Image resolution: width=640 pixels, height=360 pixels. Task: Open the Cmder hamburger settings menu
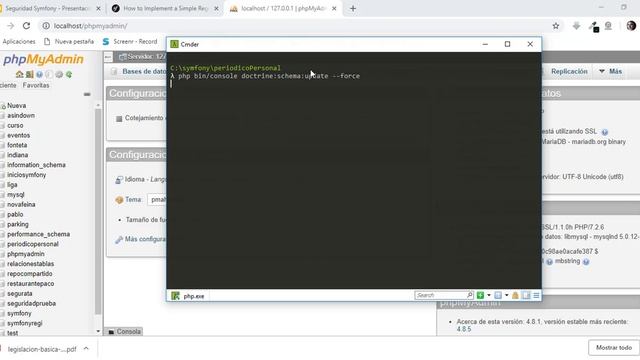point(536,295)
